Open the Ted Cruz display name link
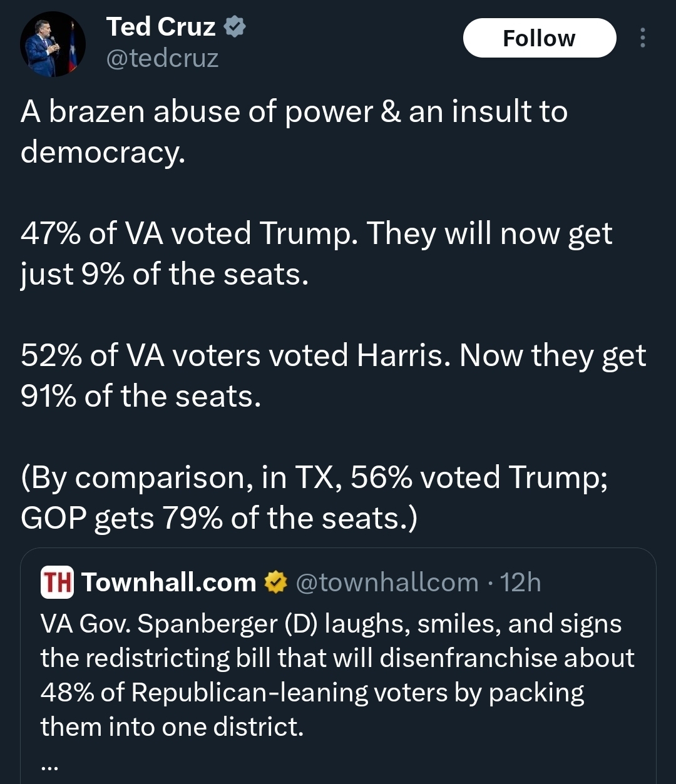 161,27
